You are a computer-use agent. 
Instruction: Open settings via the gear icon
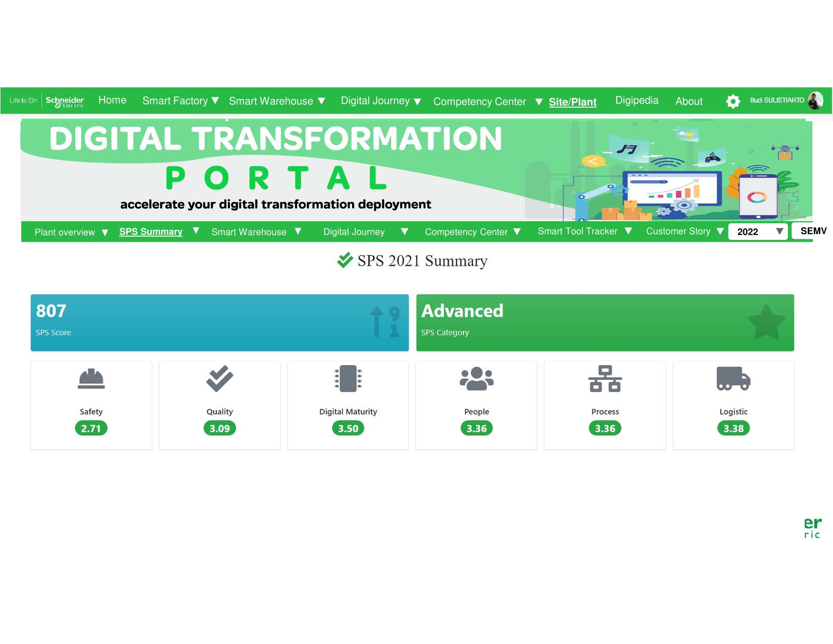[732, 101]
